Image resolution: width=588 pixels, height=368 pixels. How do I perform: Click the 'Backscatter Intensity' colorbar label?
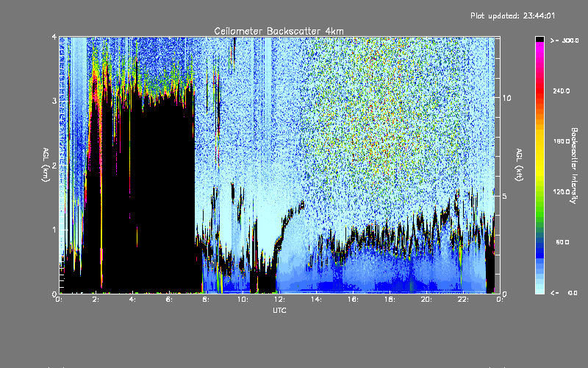pos(574,166)
